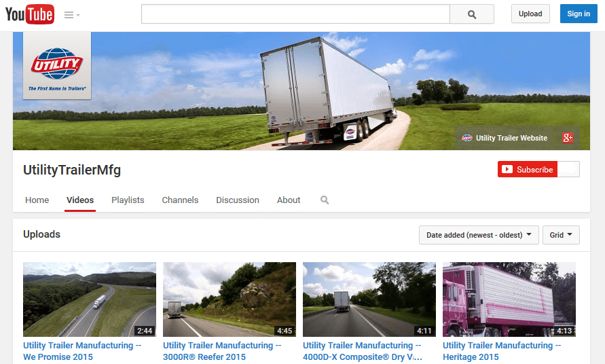Image resolution: width=605 pixels, height=364 pixels.
Task: Open the Google+ channel link
Action: pos(567,138)
